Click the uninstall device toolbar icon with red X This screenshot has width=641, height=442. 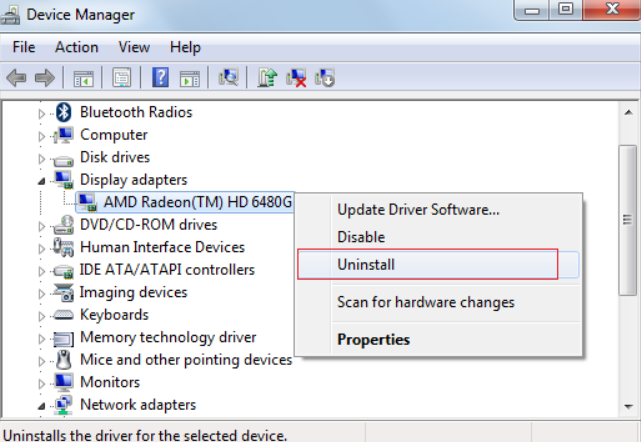[x=296, y=77]
